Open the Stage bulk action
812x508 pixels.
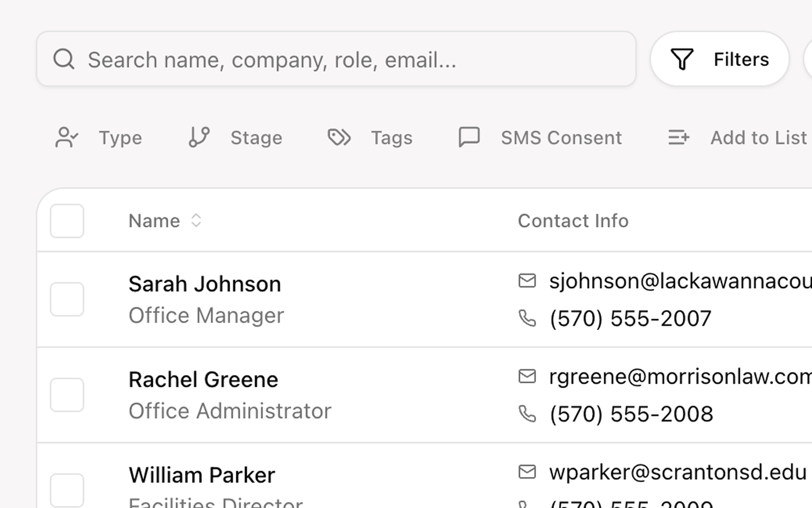click(235, 137)
